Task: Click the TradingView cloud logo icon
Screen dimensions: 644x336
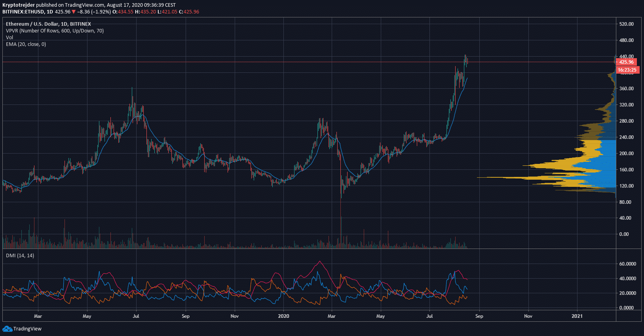Action: point(7,329)
